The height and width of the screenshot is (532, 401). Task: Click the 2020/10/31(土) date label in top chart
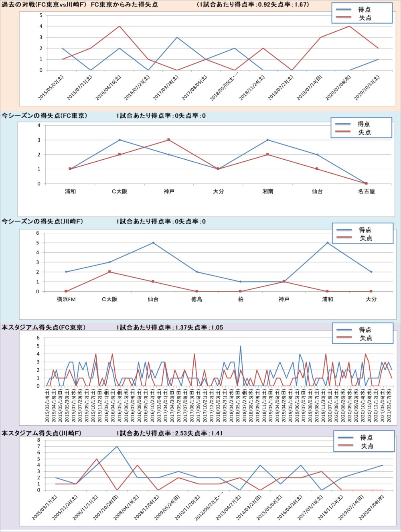click(367, 87)
